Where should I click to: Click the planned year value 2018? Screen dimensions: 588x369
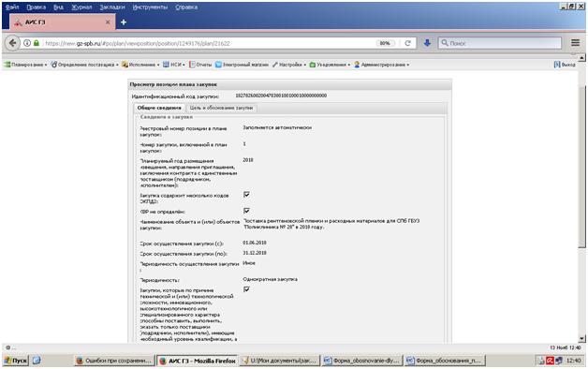point(248,160)
